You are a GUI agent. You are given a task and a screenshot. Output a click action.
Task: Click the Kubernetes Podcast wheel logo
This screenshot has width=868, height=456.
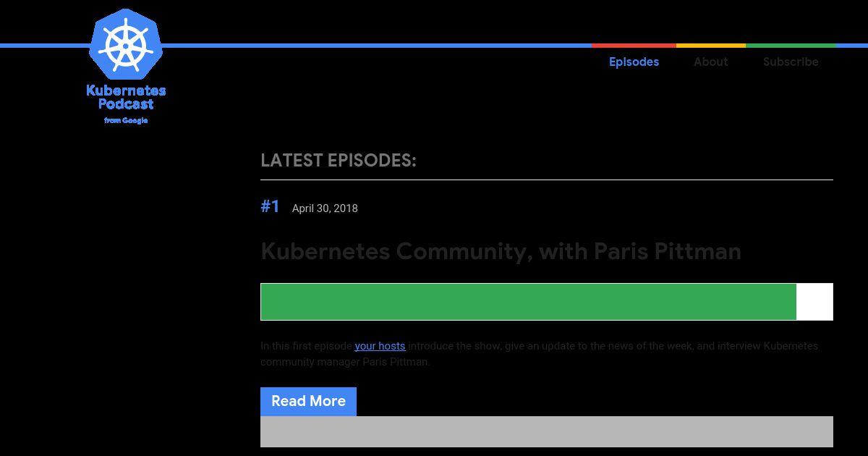[125, 45]
